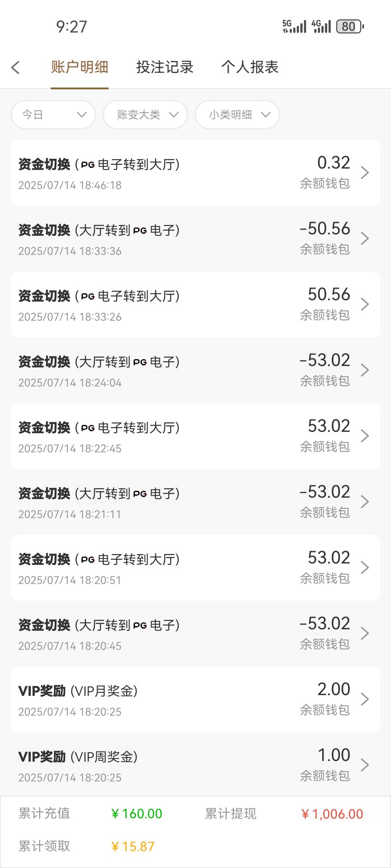Tap the back arrow icon
The image size is (391, 868).
tap(15, 68)
